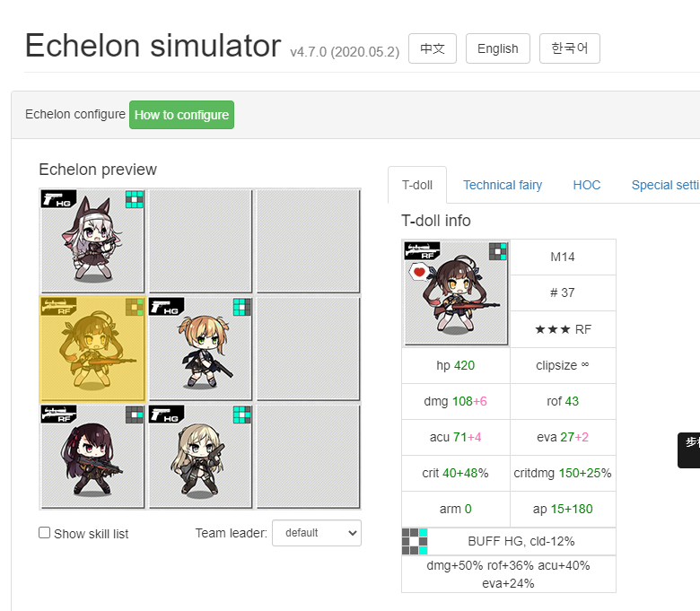Select the orange-haired HG doll in the center slot

[200, 349]
